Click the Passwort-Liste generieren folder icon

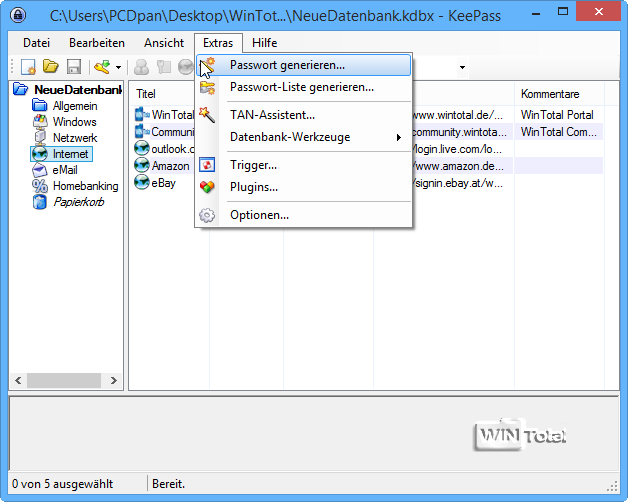(x=207, y=87)
